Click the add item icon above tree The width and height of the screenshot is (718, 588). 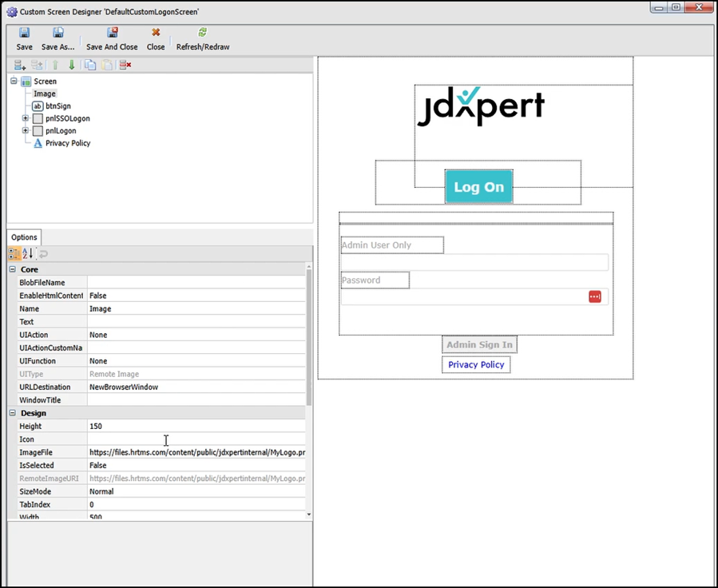point(20,66)
